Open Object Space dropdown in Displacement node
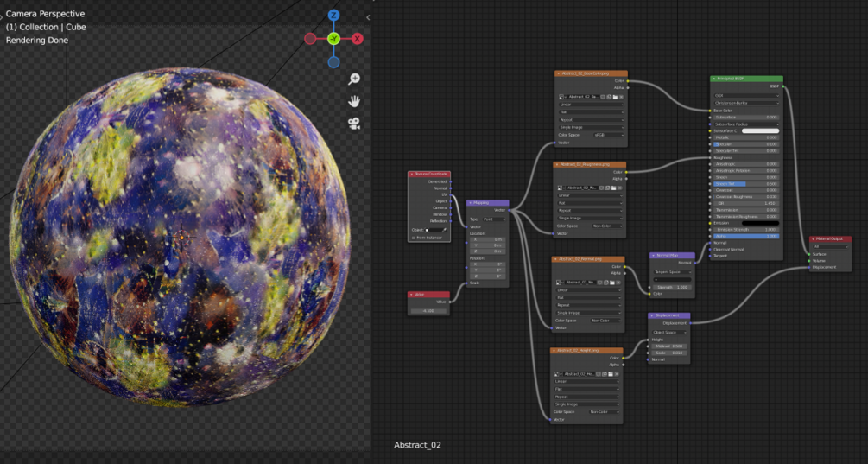 pyautogui.click(x=669, y=332)
